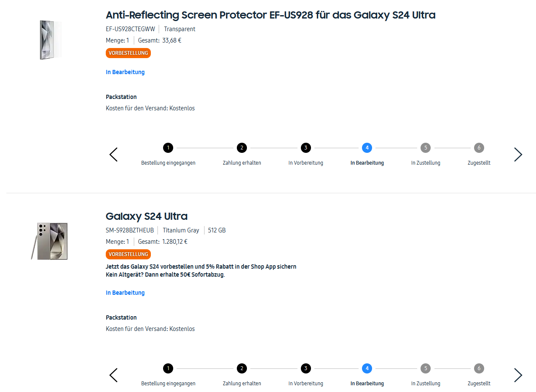Viewport: 536px width, 392px height.
Task: Click VORBESTELLUNG badge on Galaxy S24 Ultra
Action: pyautogui.click(x=128, y=254)
